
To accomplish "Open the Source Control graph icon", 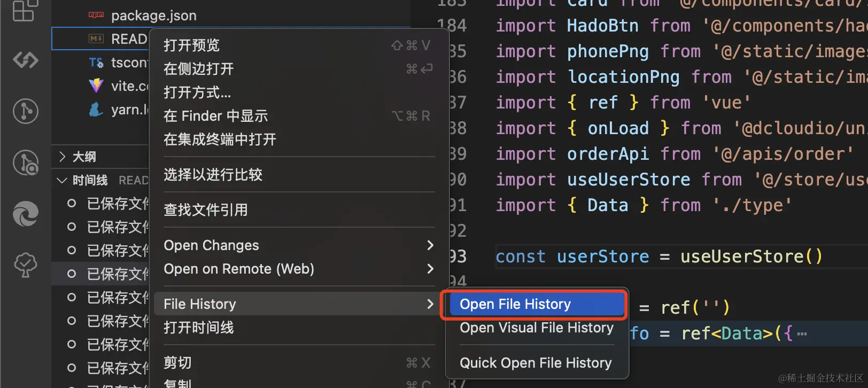I will pyautogui.click(x=25, y=111).
